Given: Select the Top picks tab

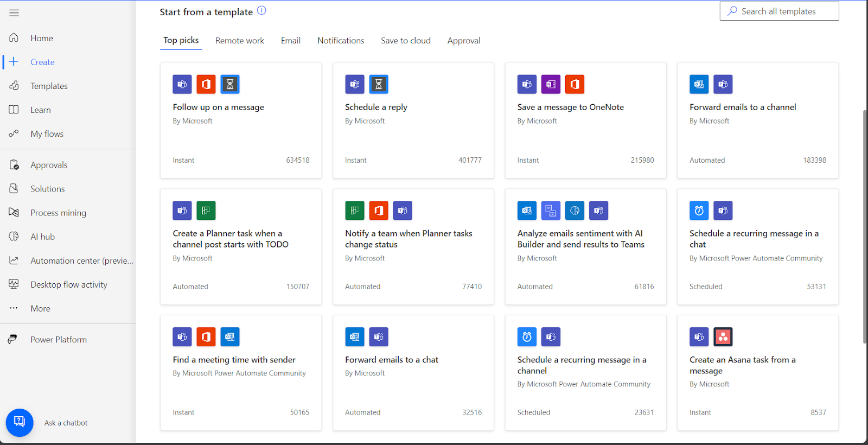Looking at the screenshot, I should [x=181, y=41].
